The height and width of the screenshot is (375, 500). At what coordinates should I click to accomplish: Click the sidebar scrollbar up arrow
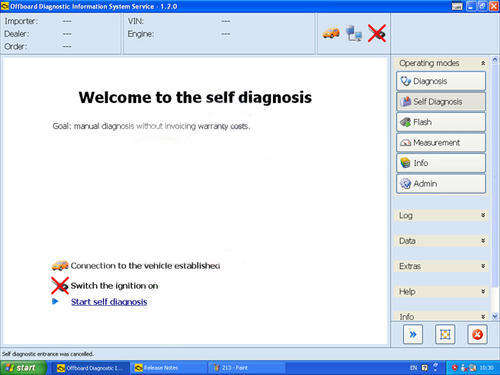pyautogui.click(x=495, y=60)
